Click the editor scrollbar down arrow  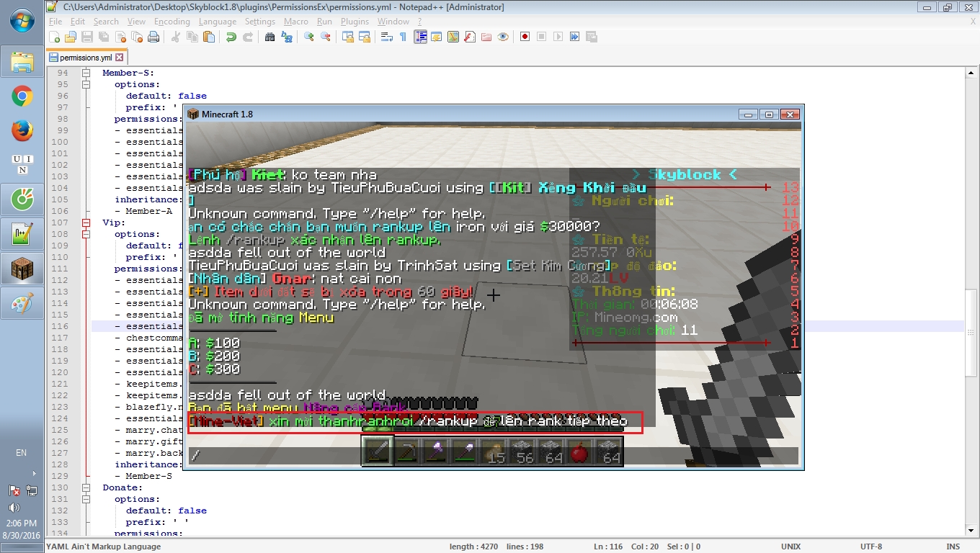(x=971, y=530)
